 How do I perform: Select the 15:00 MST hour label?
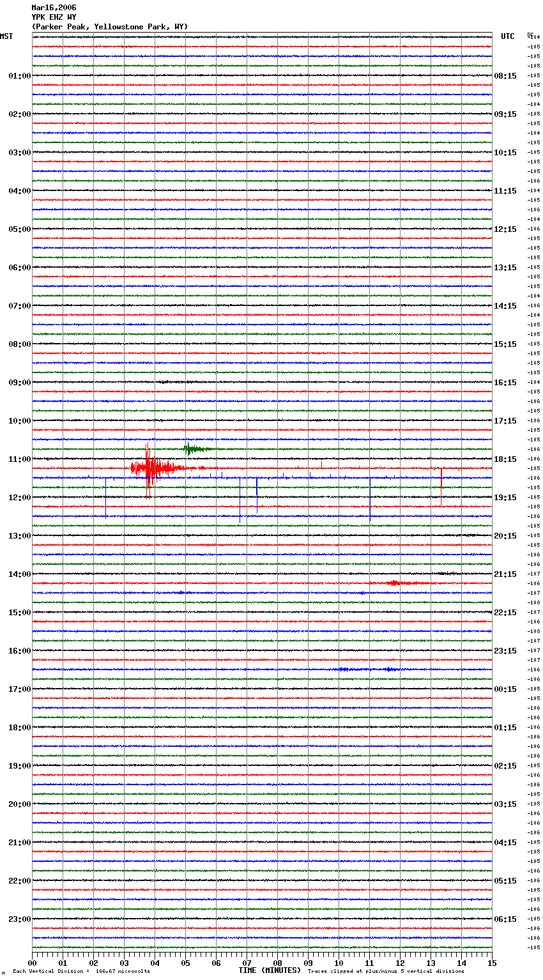(x=19, y=613)
